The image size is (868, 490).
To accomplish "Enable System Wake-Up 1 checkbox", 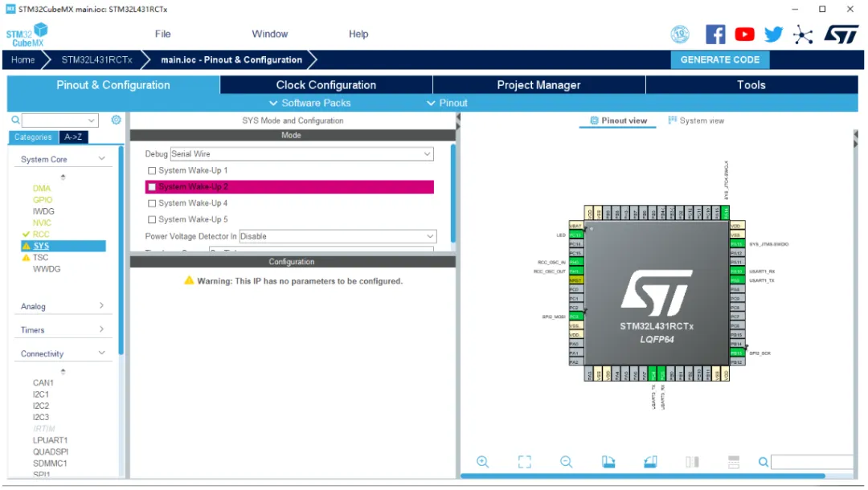I will 152,171.
